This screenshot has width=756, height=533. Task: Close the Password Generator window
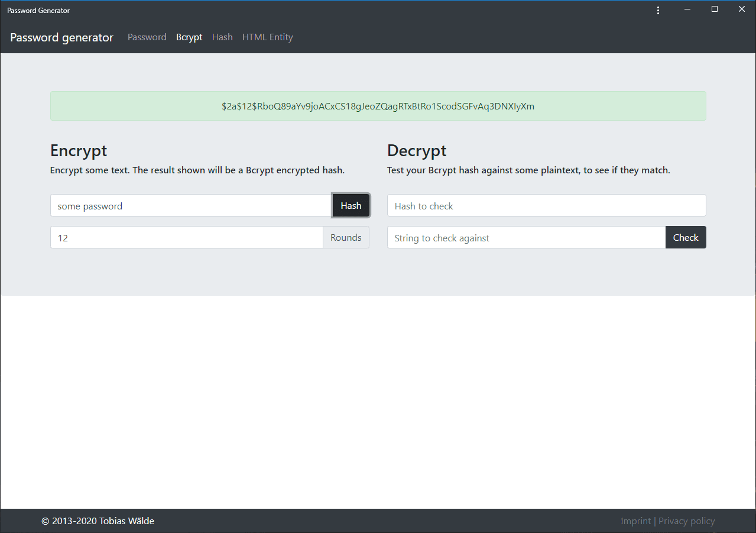[x=742, y=9]
